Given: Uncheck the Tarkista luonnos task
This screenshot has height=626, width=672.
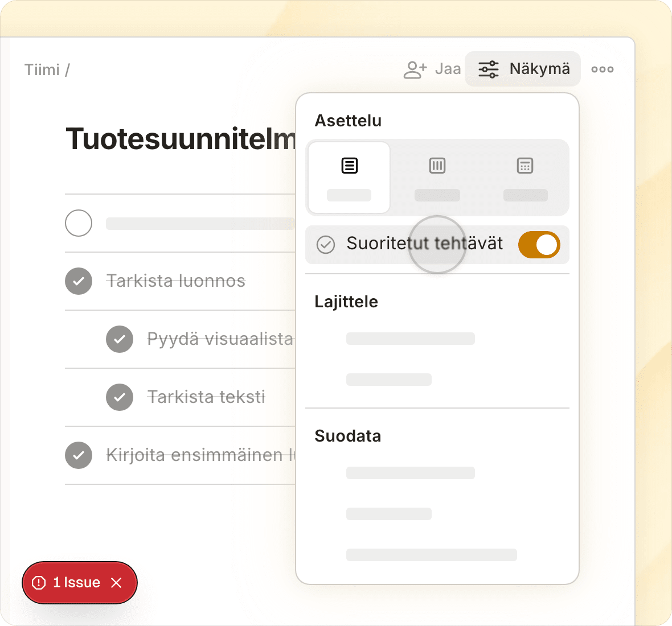Looking at the screenshot, I should pyautogui.click(x=79, y=281).
